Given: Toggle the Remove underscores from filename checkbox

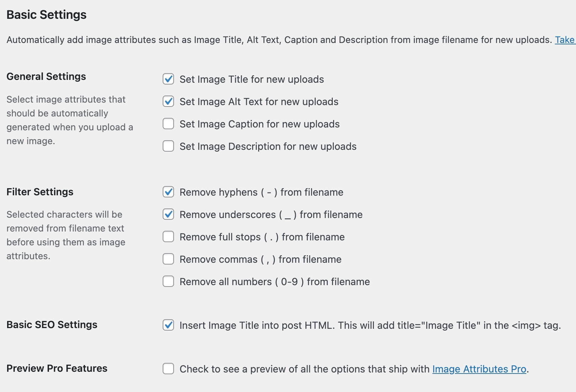Looking at the screenshot, I should pos(168,214).
